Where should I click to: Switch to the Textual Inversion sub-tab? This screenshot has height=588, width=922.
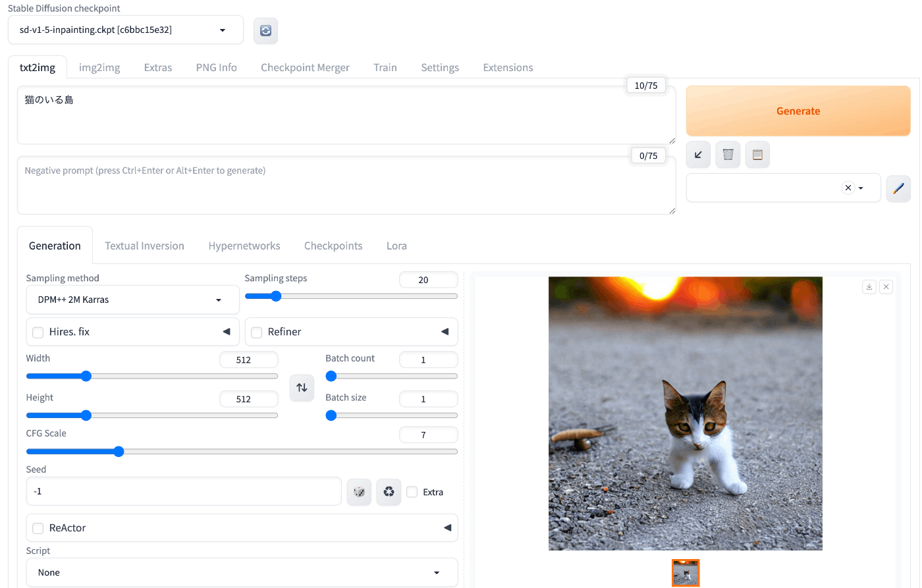point(144,246)
